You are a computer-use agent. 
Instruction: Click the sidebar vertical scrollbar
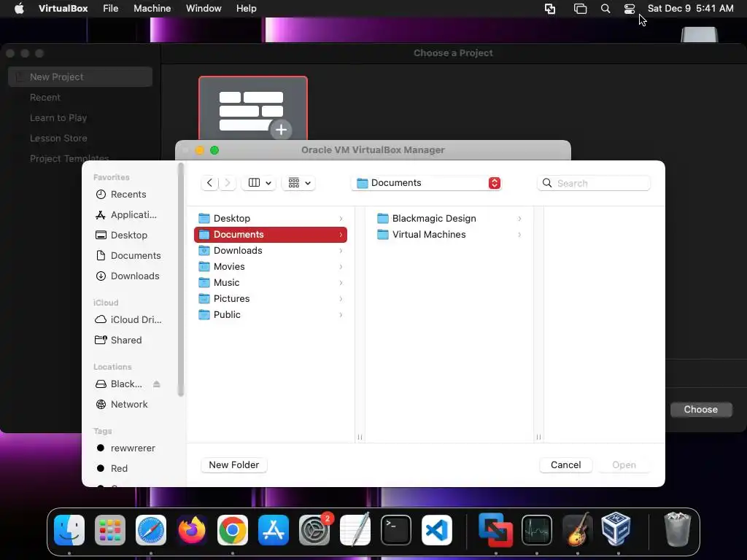point(181,279)
